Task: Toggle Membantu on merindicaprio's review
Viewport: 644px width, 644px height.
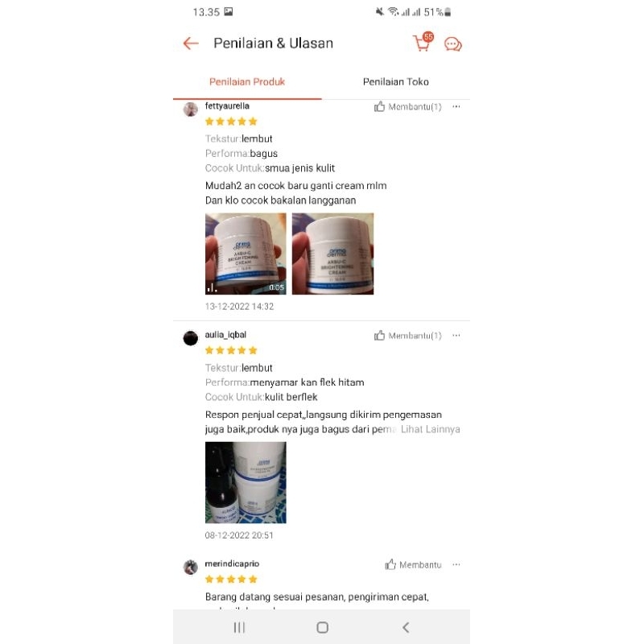Action: coord(413,565)
